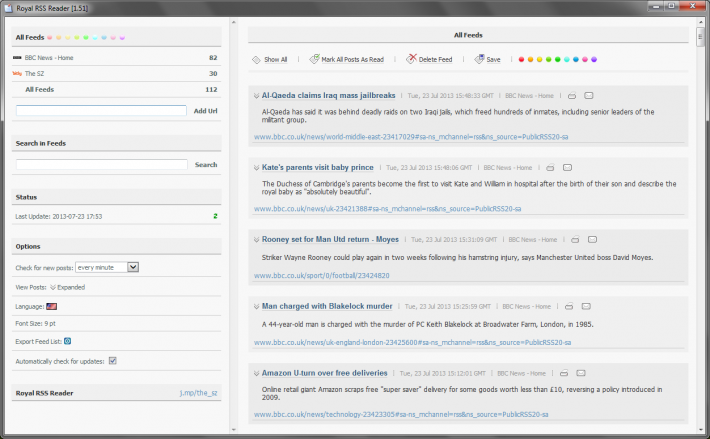Open the Man charged with Blakelock murder headline

pos(327,306)
